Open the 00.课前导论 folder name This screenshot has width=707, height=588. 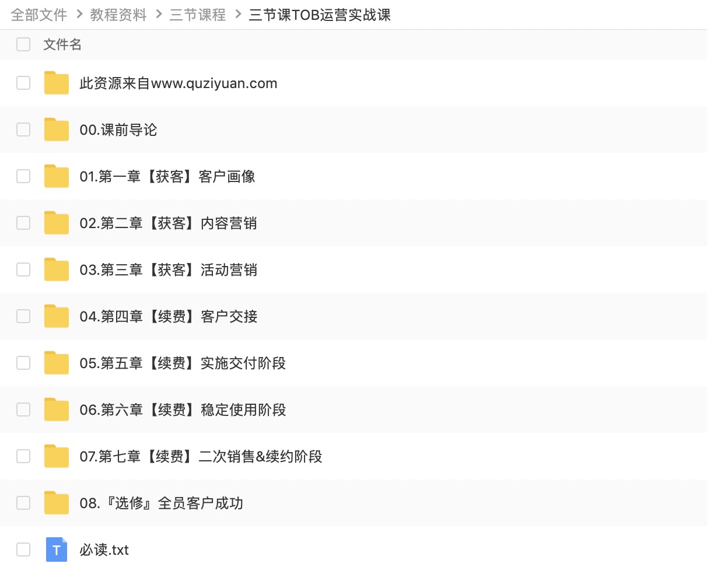118,130
